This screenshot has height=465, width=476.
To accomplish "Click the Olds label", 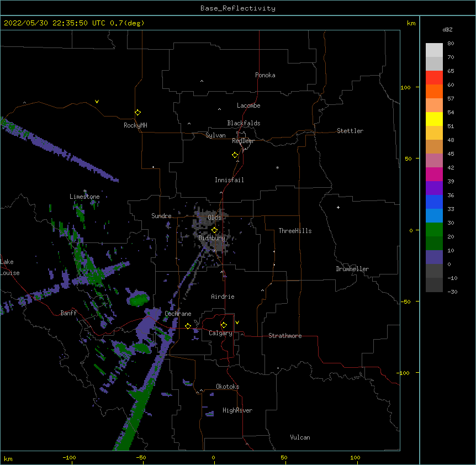I will click(214, 218).
